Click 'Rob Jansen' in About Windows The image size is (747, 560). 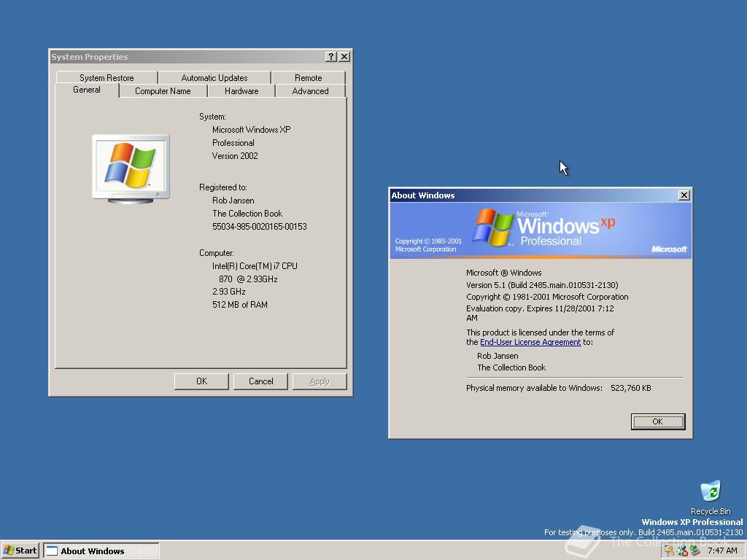pyautogui.click(x=498, y=356)
